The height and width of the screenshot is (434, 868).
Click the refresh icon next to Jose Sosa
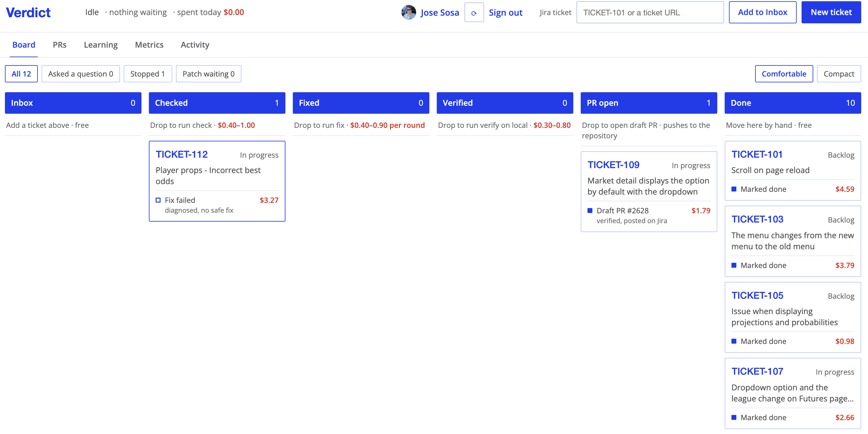(x=474, y=13)
